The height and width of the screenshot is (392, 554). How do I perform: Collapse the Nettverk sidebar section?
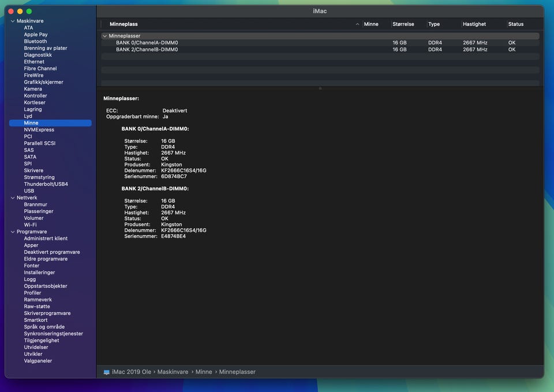[x=13, y=198]
